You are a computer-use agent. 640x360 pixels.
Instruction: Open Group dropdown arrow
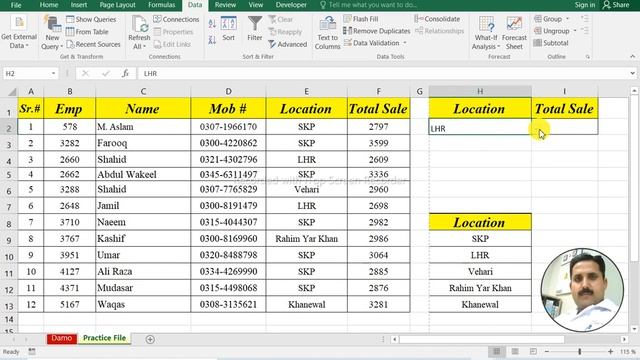coord(567,19)
